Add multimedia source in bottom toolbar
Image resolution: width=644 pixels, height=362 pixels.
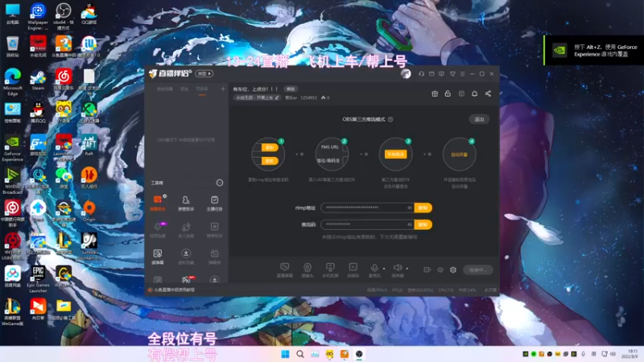(x=353, y=270)
